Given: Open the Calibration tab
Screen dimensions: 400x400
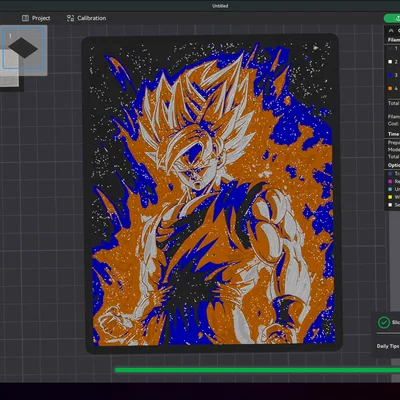Looking at the screenshot, I should (86, 18).
